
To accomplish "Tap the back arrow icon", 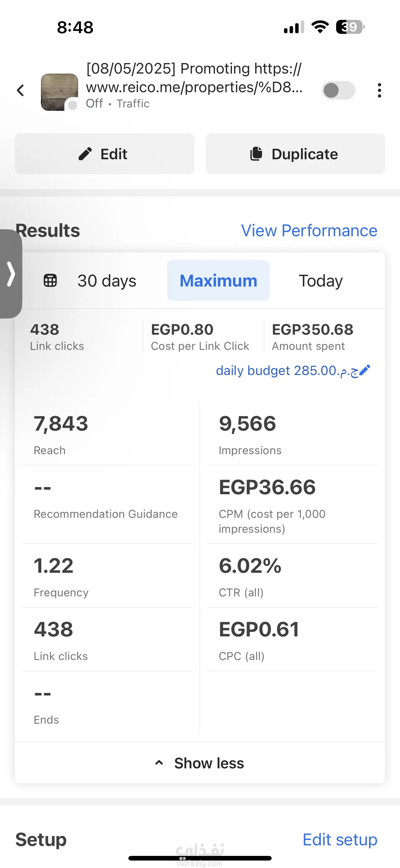I will tap(20, 90).
